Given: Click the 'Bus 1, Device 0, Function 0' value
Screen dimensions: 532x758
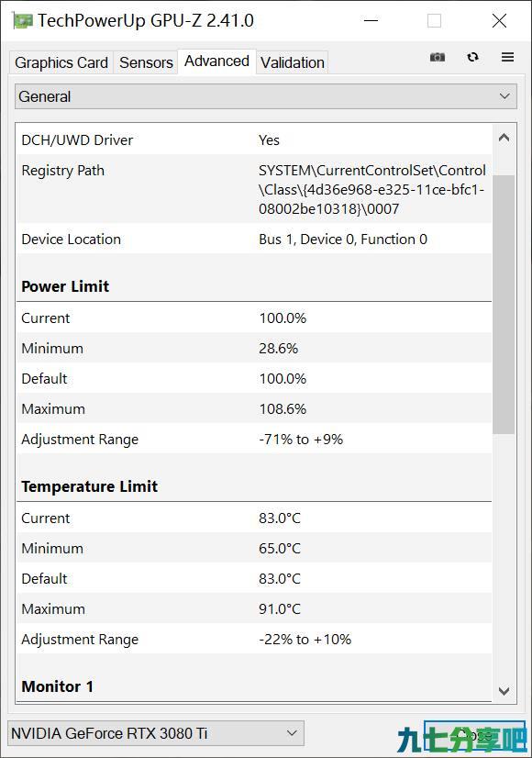Looking at the screenshot, I should 343,240.
